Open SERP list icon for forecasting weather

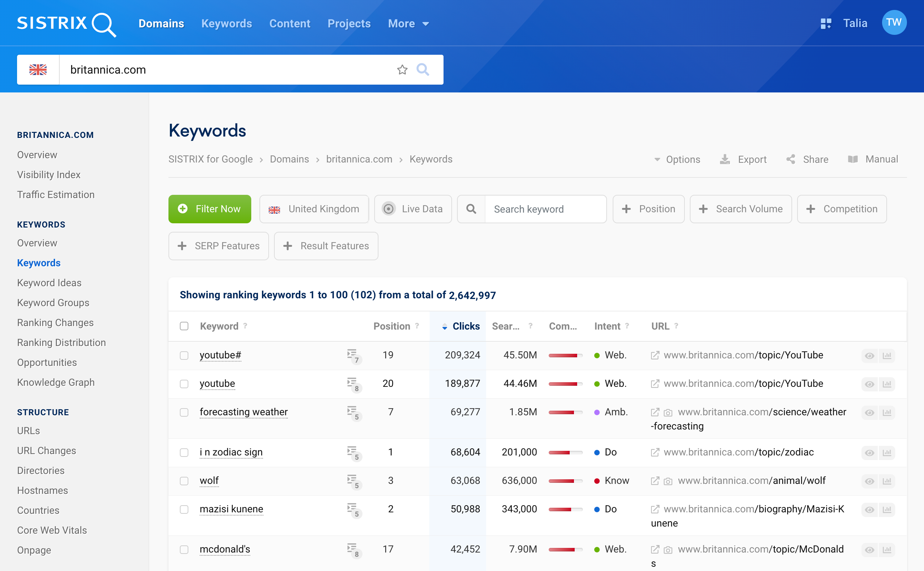[354, 413]
